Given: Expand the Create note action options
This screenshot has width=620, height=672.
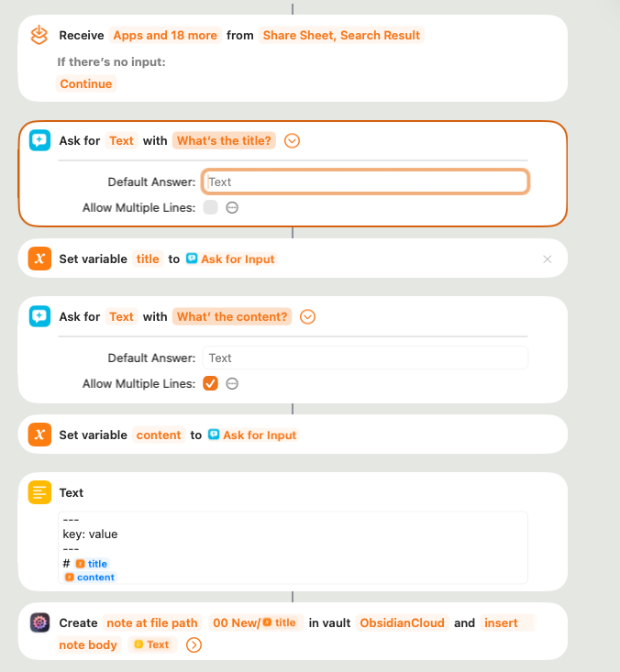Looking at the screenshot, I should pyautogui.click(x=194, y=644).
